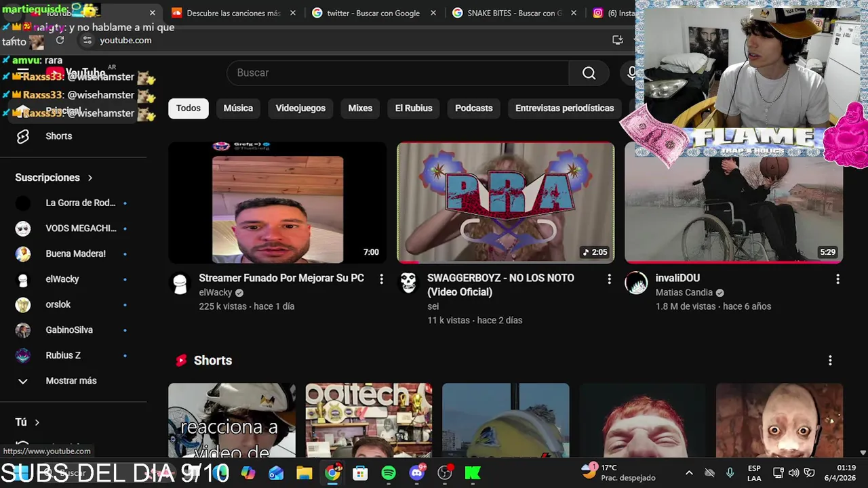Open Spotify from the taskbar
868x488 pixels.
389,473
